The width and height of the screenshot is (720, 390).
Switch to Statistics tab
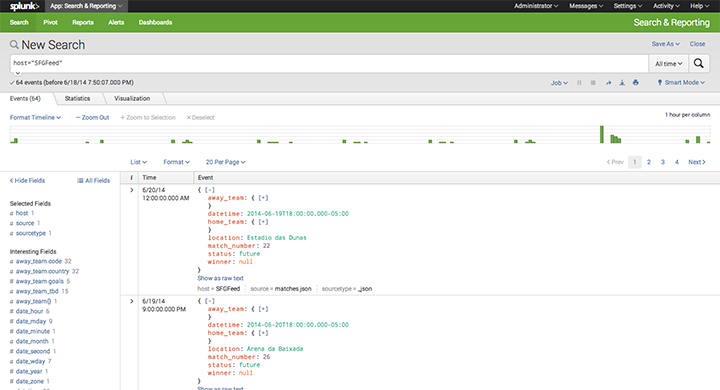click(x=77, y=98)
